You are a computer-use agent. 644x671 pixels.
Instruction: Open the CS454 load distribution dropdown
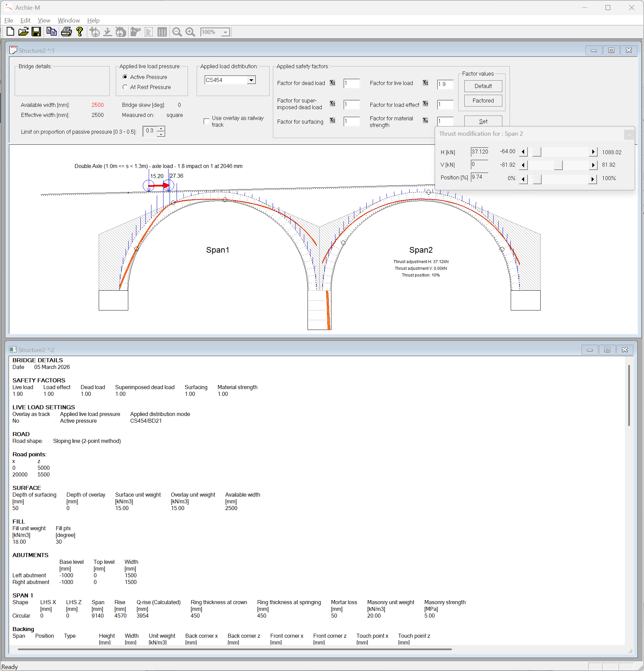251,80
